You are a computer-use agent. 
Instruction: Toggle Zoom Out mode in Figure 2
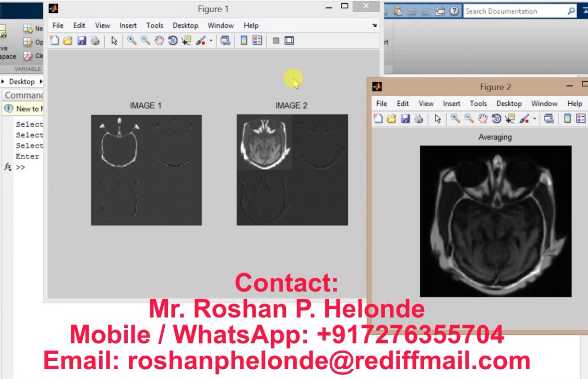pos(468,119)
